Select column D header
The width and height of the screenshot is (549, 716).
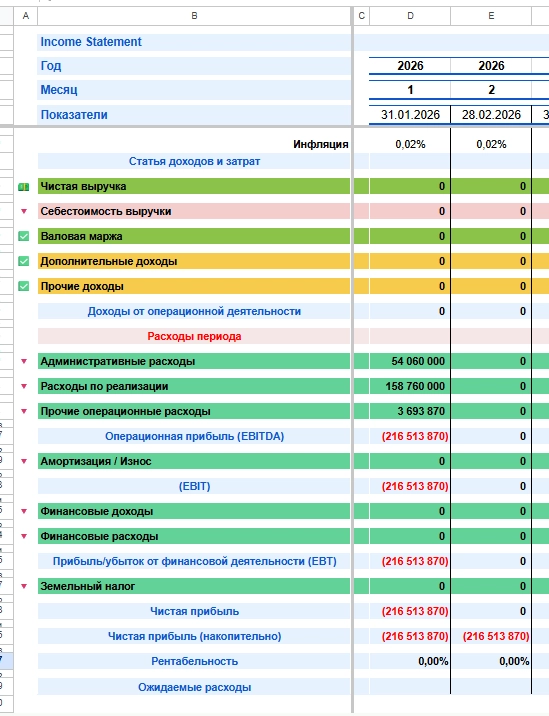click(410, 16)
